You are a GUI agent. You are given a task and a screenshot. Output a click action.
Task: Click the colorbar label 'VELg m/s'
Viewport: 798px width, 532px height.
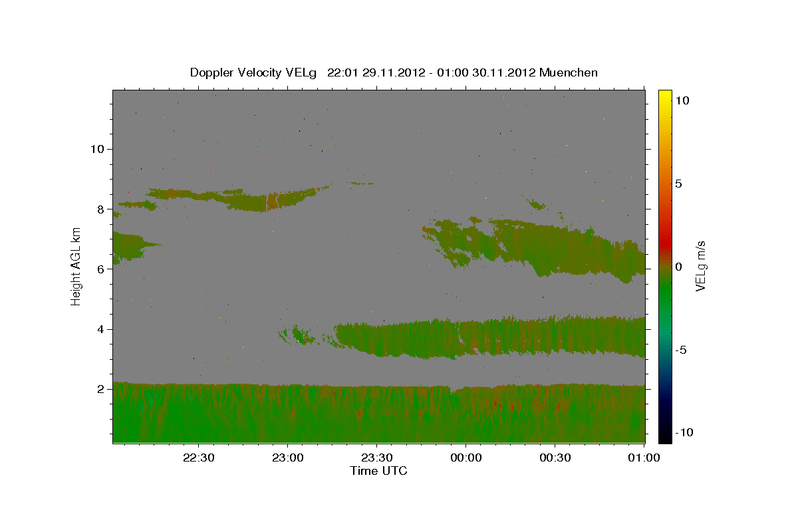tap(700, 266)
